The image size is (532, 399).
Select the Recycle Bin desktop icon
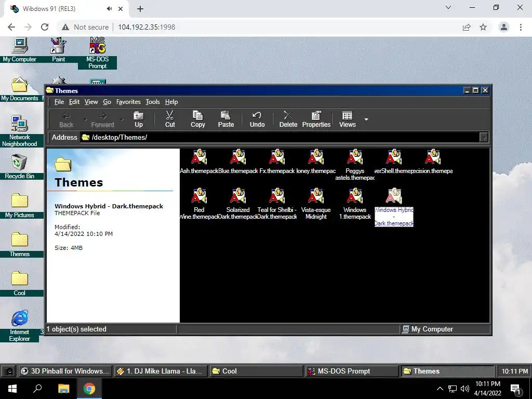[x=20, y=167]
